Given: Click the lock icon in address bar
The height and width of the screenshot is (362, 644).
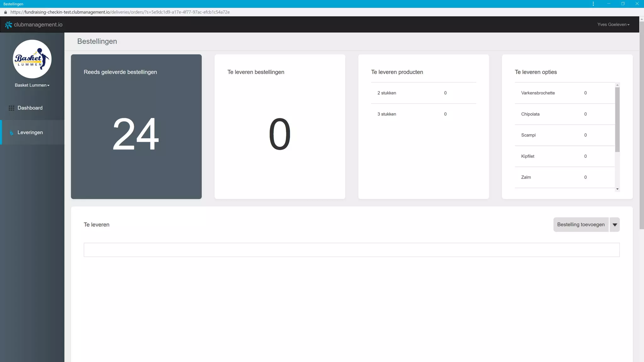Looking at the screenshot, I should [x=5, y=12].
